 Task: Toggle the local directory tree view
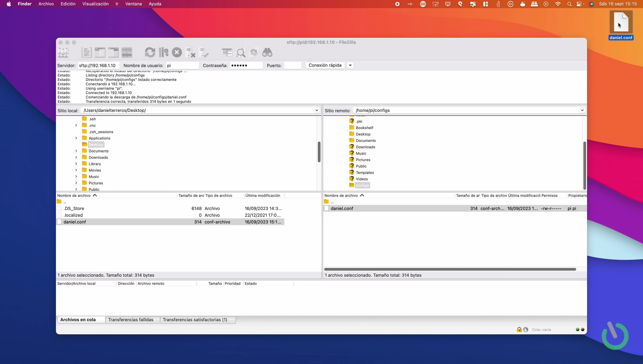pyautogui.click(x=100, y=52)
